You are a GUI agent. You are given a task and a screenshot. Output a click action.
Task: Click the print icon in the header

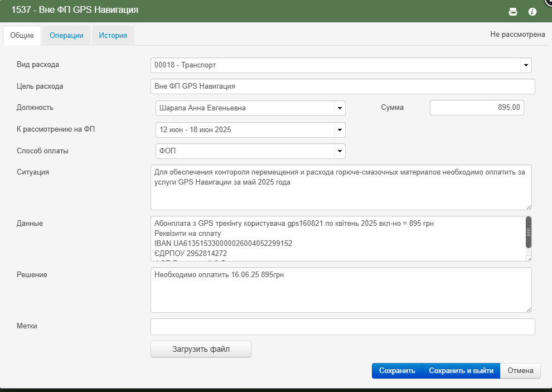point(513,12)
